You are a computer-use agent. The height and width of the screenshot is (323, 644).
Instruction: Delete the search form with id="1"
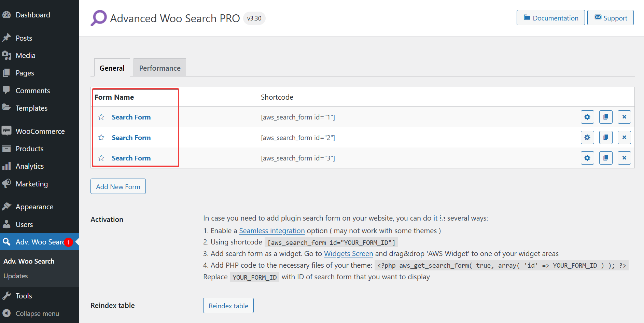click(x=624, y=117)
